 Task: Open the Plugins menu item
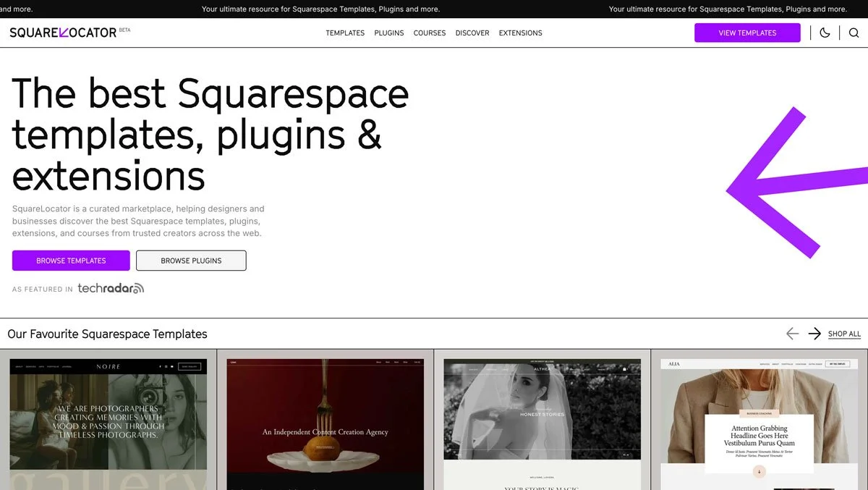point(389,33)
